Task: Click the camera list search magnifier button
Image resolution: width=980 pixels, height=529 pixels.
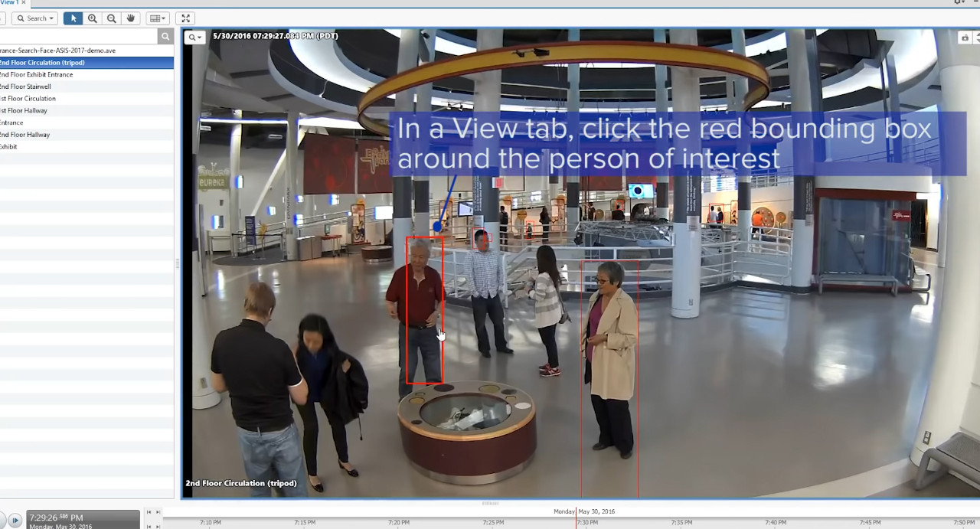Action: [x=165, y=37]
